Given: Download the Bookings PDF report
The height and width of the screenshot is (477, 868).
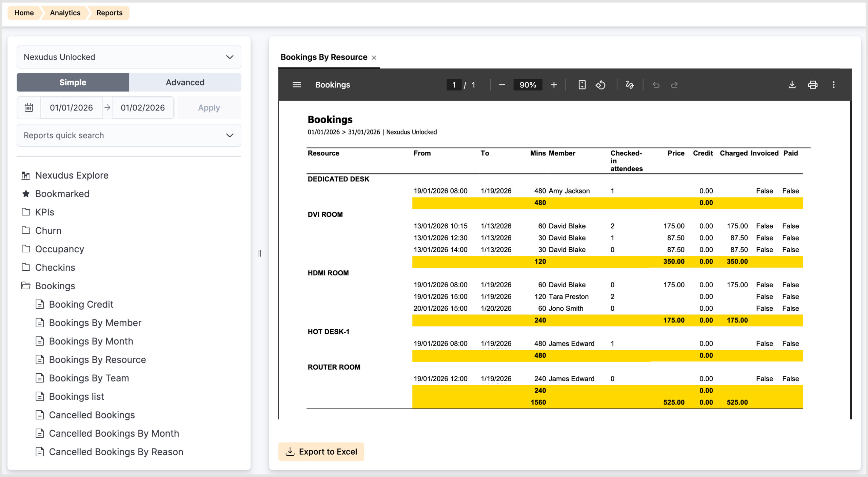Looking at the screenshot, I should coord(792,85).
